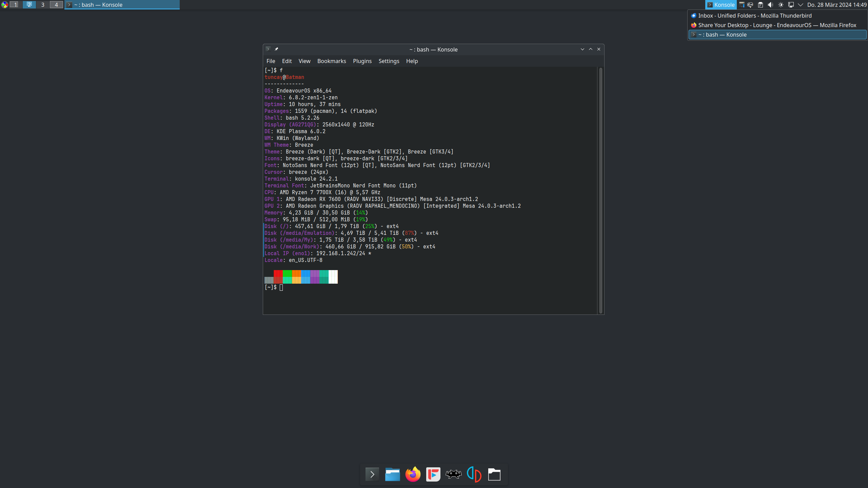Screen dimensions: 868x488
Task: Open the Bookmarks menu
Action: click(331, 61)
